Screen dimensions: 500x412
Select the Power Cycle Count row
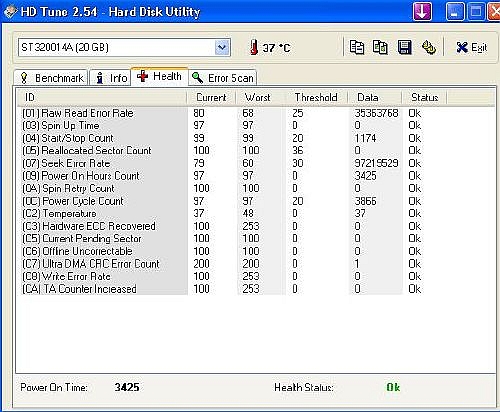(x=222, y=201)
